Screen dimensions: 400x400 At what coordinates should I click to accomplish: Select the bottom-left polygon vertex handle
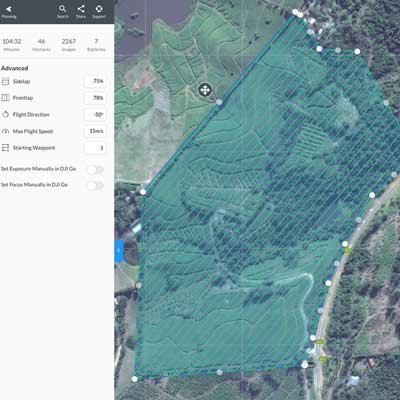[134, 379]
